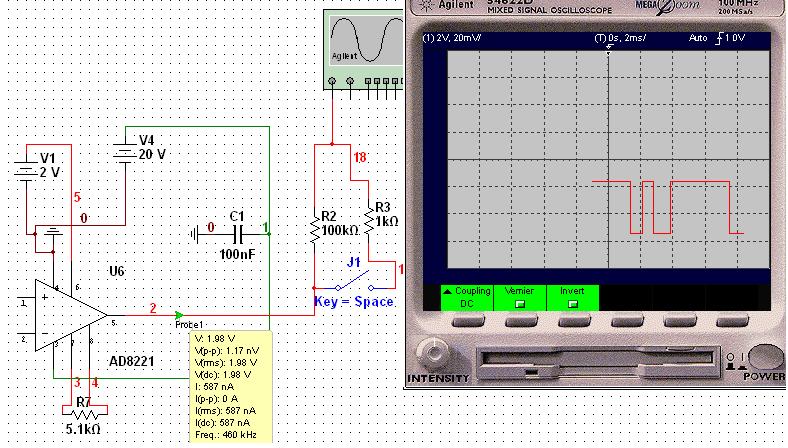This screenshot has height=448, width=788.
Task: Click the 'AD8221' part label
Action: point(132,361)
